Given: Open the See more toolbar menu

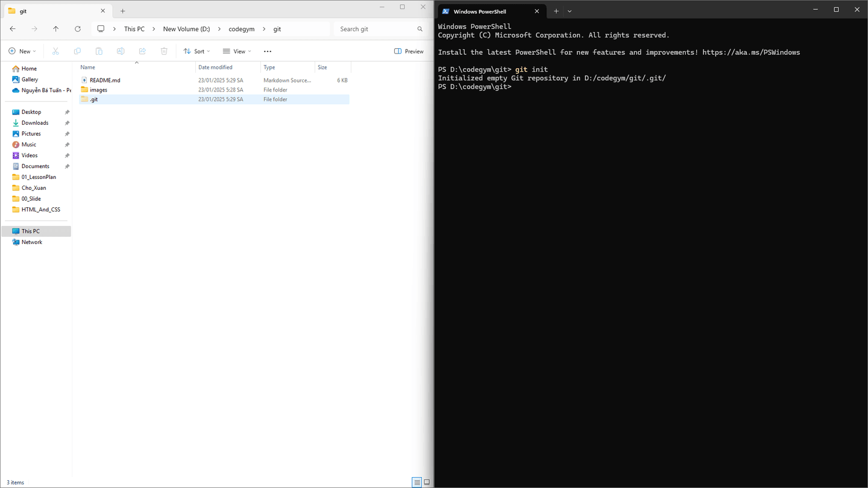Looking at the screenshot, I should tap(267, 51).
